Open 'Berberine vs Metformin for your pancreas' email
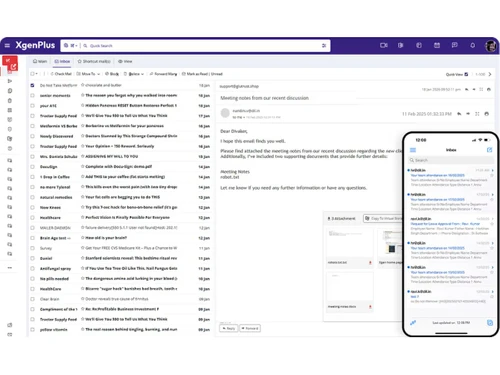This screenshot has width=500, height=375. [124, 126]
